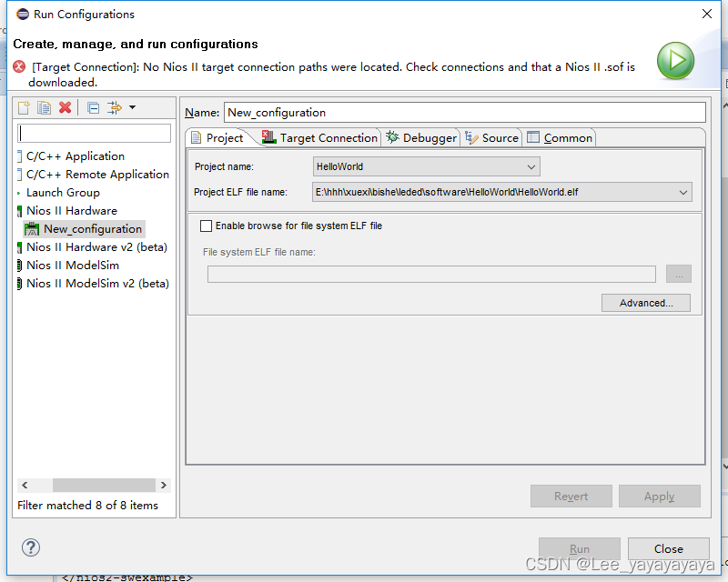Image resolution: width=728 pixels, height=582 pixels.
Task: Collapse all configuration types in the tree
Action: (x=92, y=107)
